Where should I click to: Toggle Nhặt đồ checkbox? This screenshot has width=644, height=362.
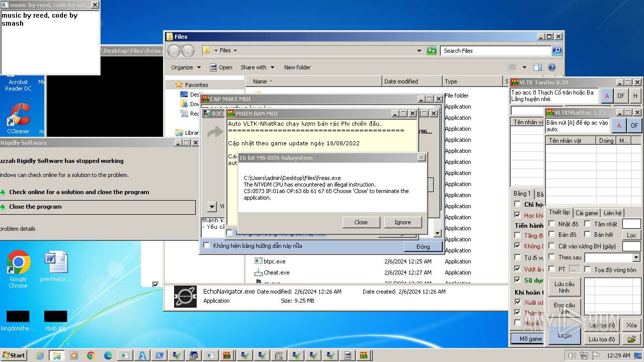click(x=552, y=224)
